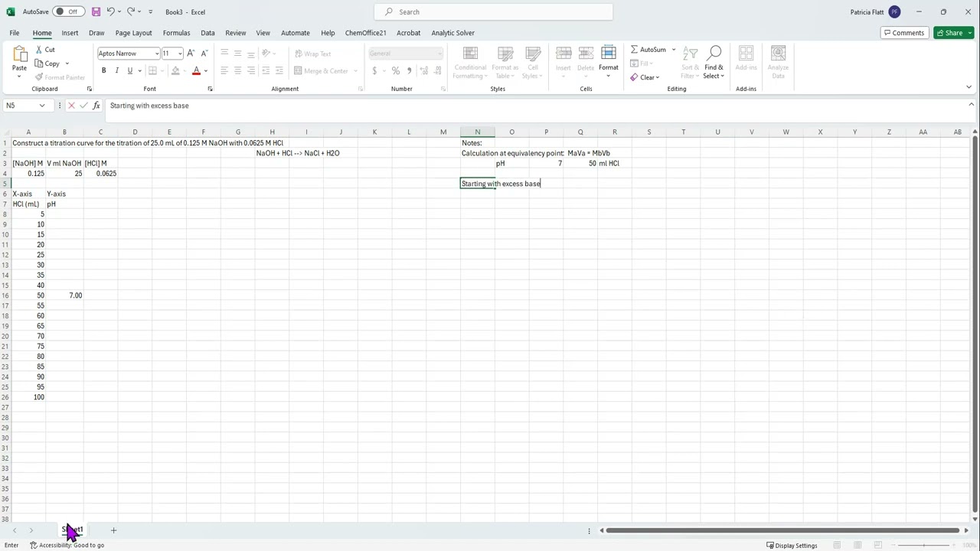Screen dimensions: 980x551
Task: Select cell with value 7.00
Action: 64,295
